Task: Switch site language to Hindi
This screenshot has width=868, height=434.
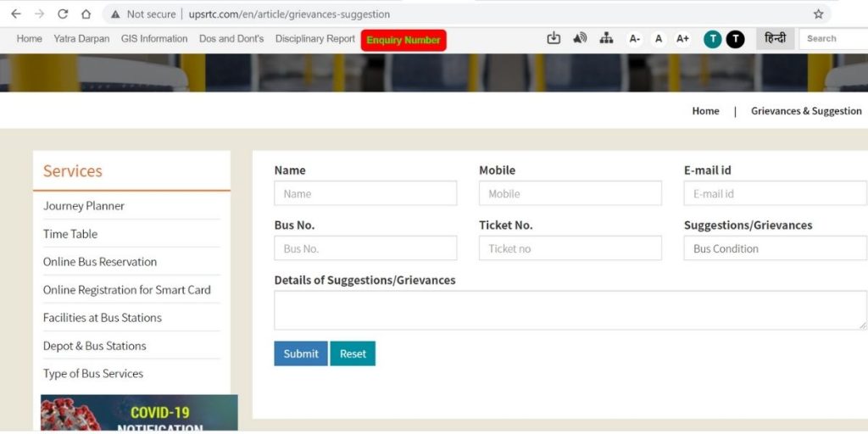Action: tap(775, 39)
